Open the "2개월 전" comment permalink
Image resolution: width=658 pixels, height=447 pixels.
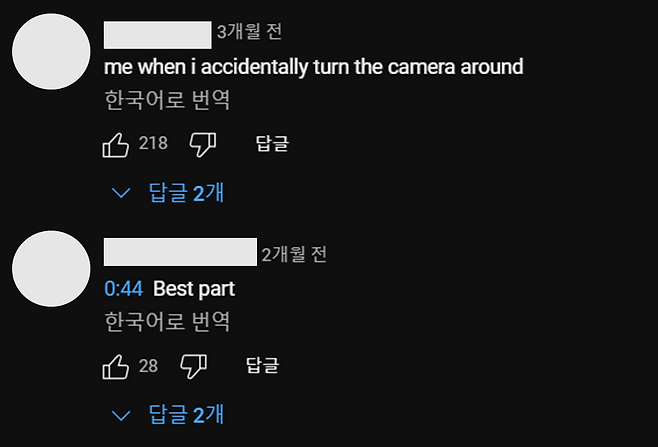click(294, 254)
